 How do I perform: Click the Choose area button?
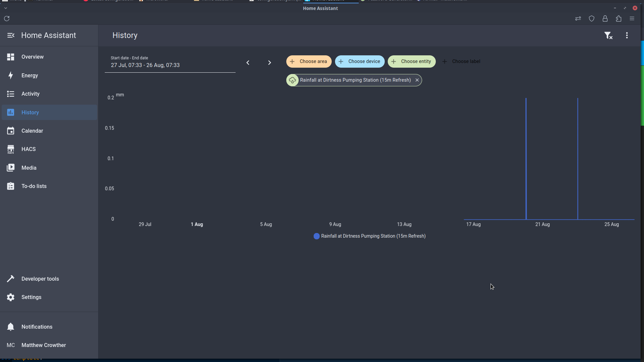tap(308, 61)
